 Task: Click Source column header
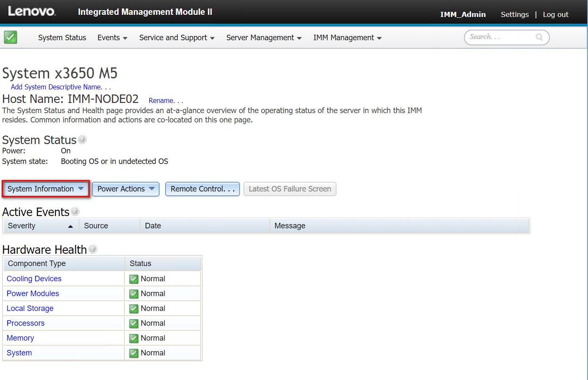point(110,226)
